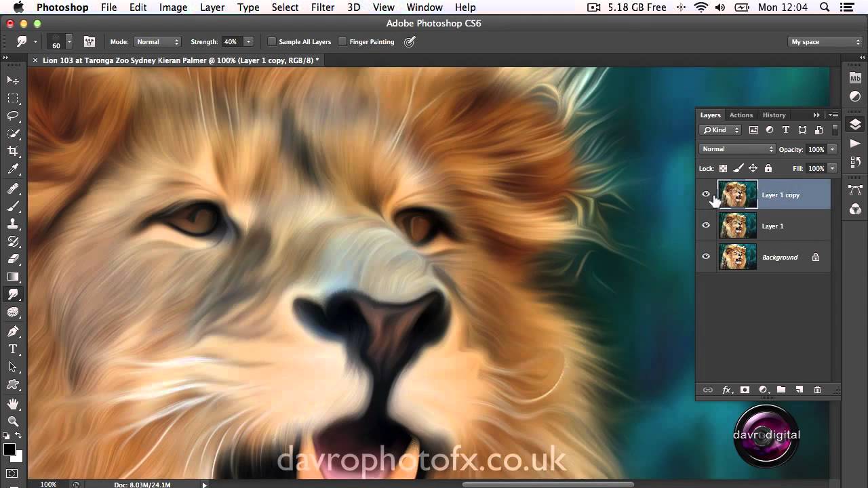Select the Rectangular Marquee tool
The height and width of the screenshot is (488, 868).
point(13,98)
